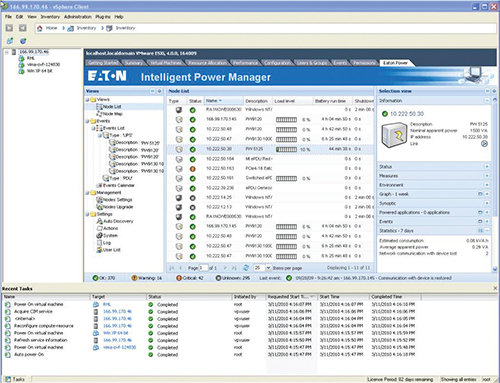Click the Warning: 16 status indicator
This screenshot has width=500, height=383.
pyautogui.click(x=147, y=278)
